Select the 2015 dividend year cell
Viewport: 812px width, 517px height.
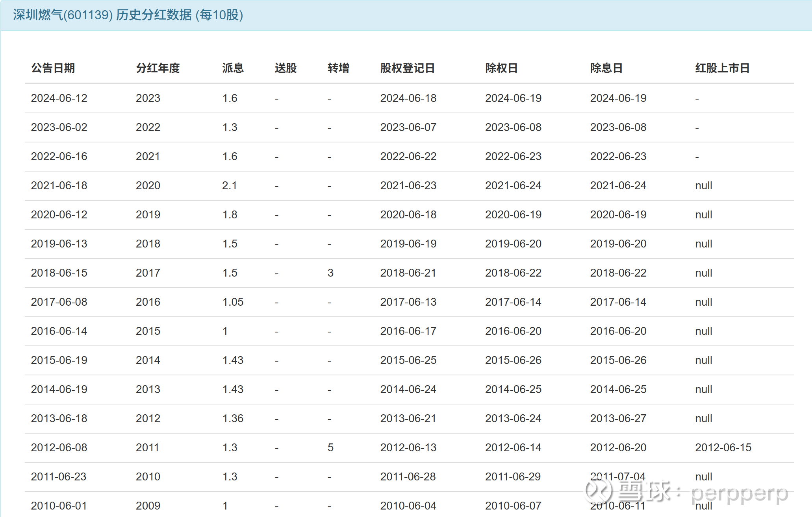click(148, 331)
